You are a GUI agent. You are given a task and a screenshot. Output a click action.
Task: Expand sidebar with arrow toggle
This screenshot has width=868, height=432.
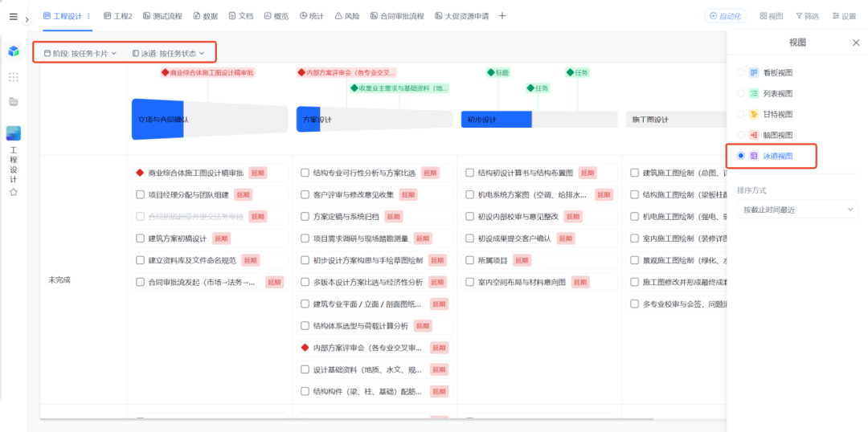(x=27, y=20)
